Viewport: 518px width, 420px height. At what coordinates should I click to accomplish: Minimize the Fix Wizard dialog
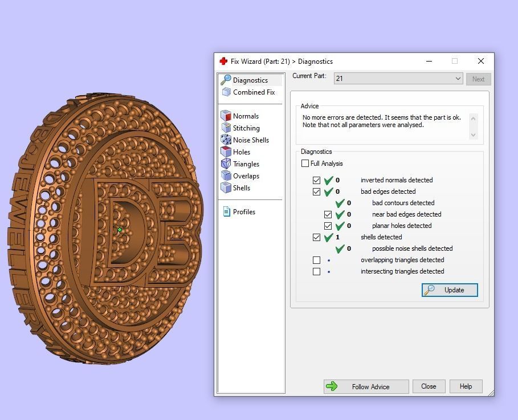[x=429, y=61]
